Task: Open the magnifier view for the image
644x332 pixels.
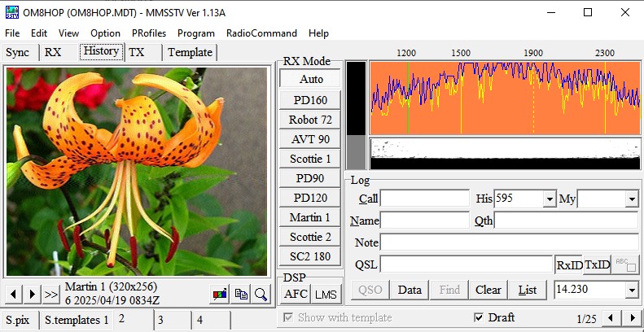Action: pyautogui.click(x=261, y=295)
